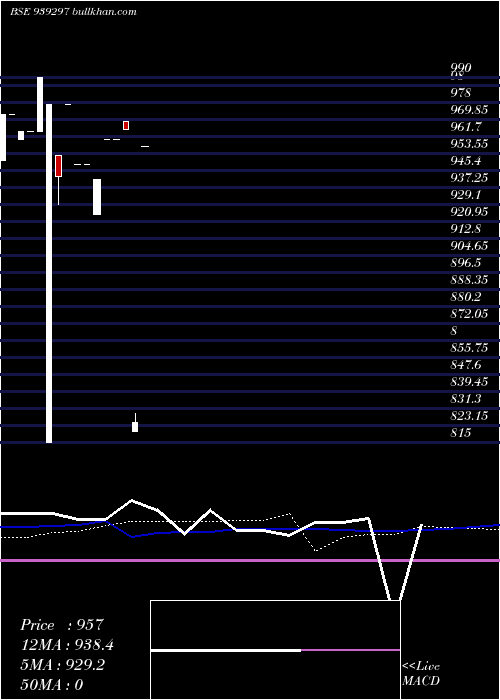This screenshot has height=700, width=500.
Task: Click the 5MA : 929.2 readout
Action: coord(63,665)
